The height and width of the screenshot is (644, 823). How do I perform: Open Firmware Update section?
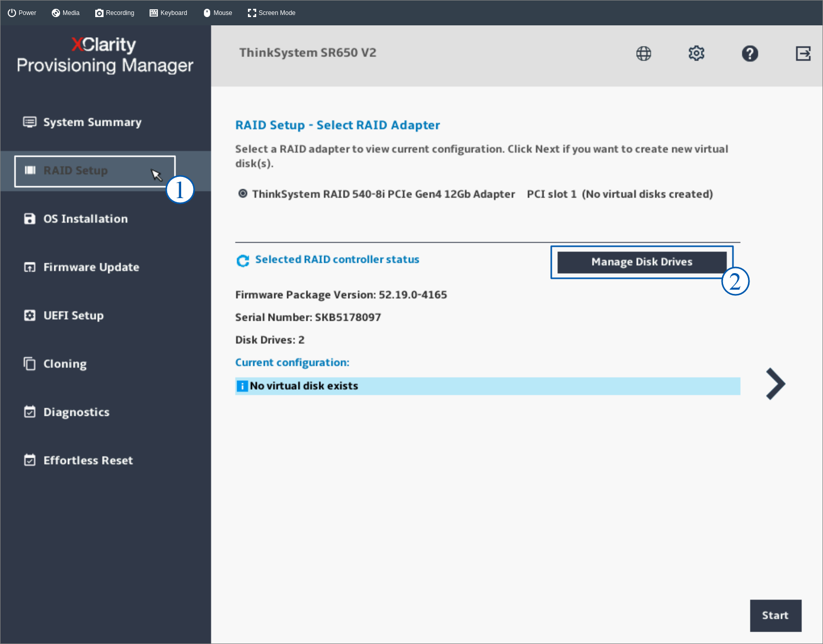(91, 267)
